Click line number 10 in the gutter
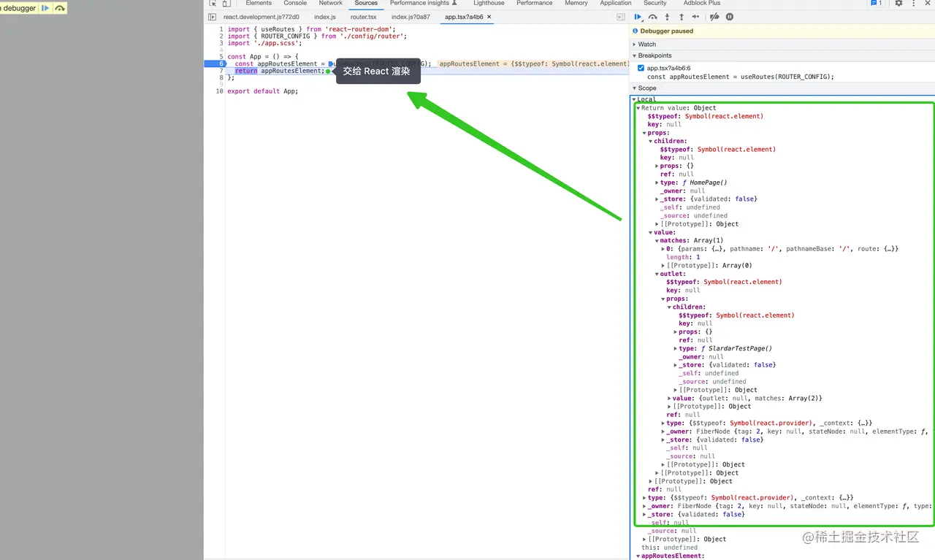The height and width of the screenshot is (560, 935). click(x=219, y=91)
